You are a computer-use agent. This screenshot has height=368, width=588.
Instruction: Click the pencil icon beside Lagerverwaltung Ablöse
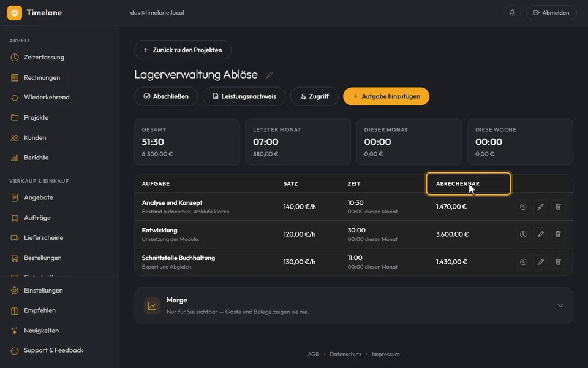tap(269, 75)
